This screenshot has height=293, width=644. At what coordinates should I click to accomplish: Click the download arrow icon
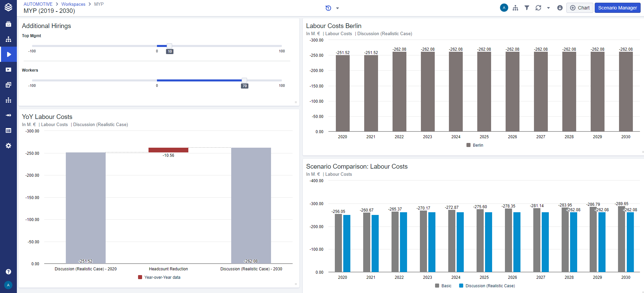tap(560, 8)
